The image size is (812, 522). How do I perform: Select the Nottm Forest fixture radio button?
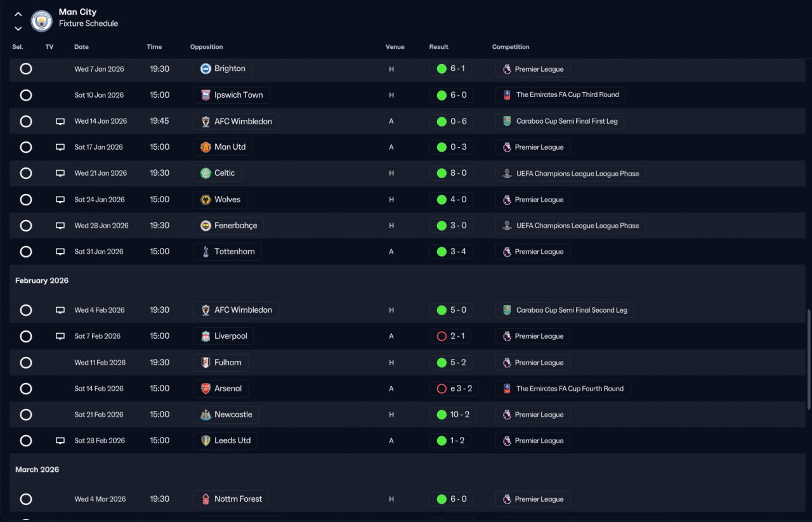click(x=26, y=499)
